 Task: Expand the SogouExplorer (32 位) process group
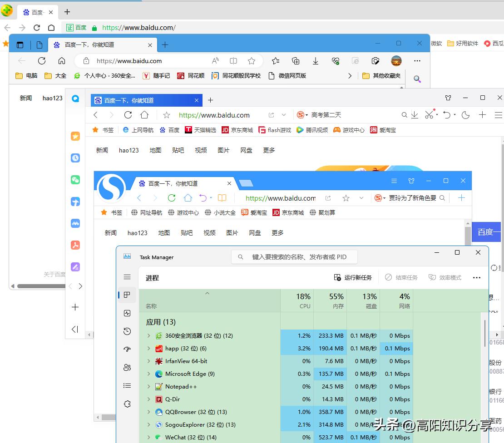(148, 425)
